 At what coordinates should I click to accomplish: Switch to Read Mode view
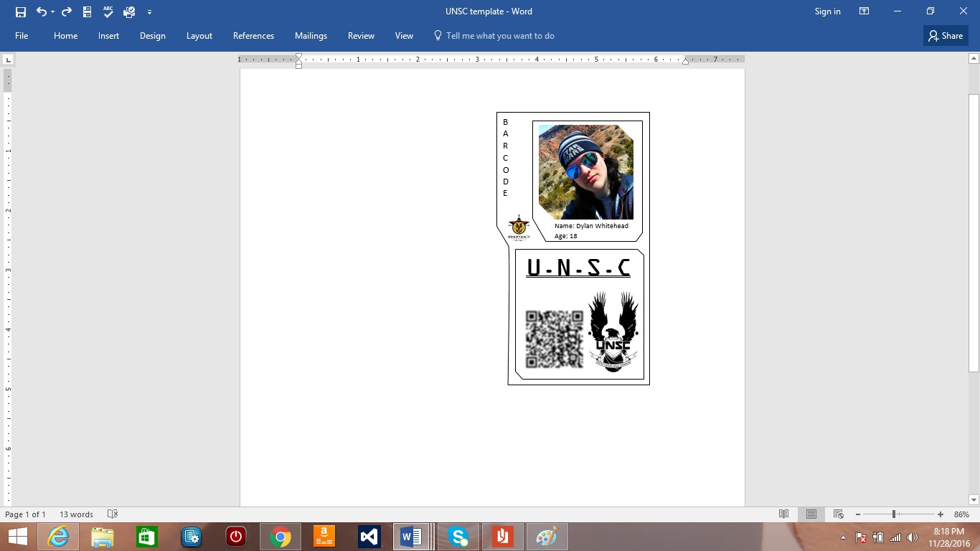[x=784, y=514]
